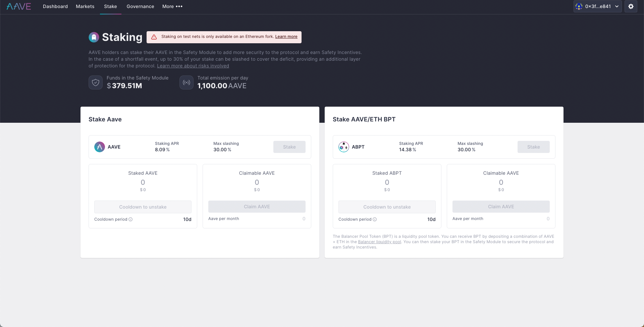Select the AAVE token icon in Stake Aave card
The height and width of the screenshot is (327, 644).
click(x=99, y=147)
